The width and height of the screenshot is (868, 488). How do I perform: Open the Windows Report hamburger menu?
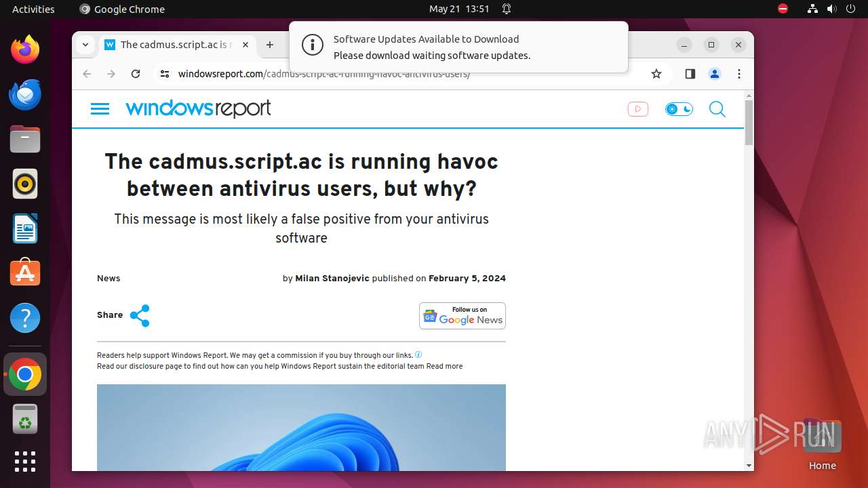(x=100, y=109)
